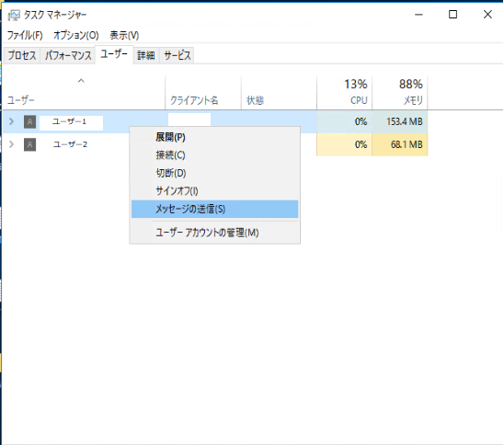The height and width of the screenshot is (445, 504).
Task: Click the sort arrow above ユーザー column
Action: pos(81,81)
